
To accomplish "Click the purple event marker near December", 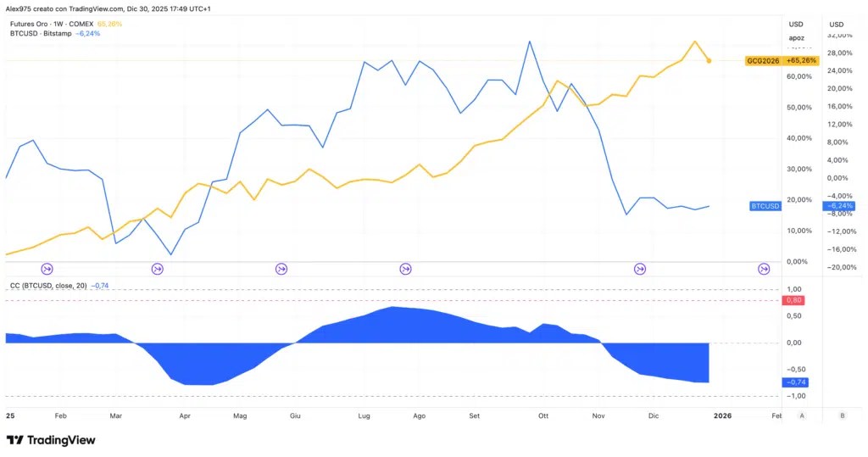I will [x=640, y=270].
